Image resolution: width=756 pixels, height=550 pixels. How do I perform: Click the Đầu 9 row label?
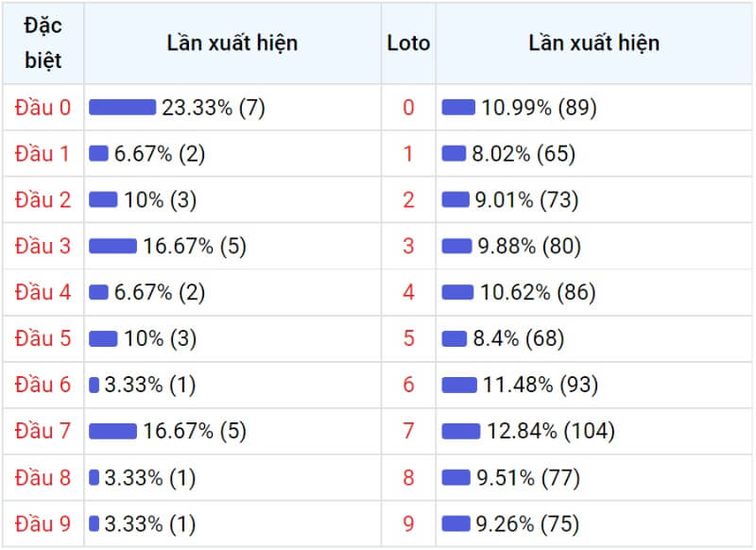pos(43,524)
